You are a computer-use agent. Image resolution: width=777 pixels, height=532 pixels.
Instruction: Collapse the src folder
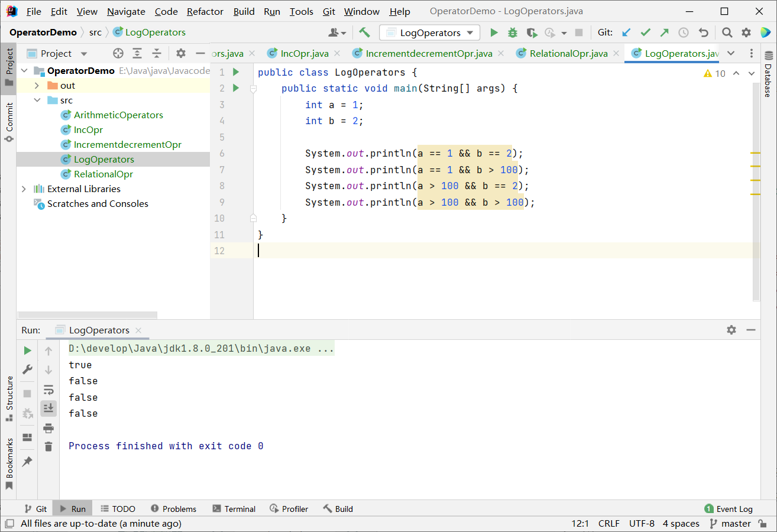(x=37, y=100)
